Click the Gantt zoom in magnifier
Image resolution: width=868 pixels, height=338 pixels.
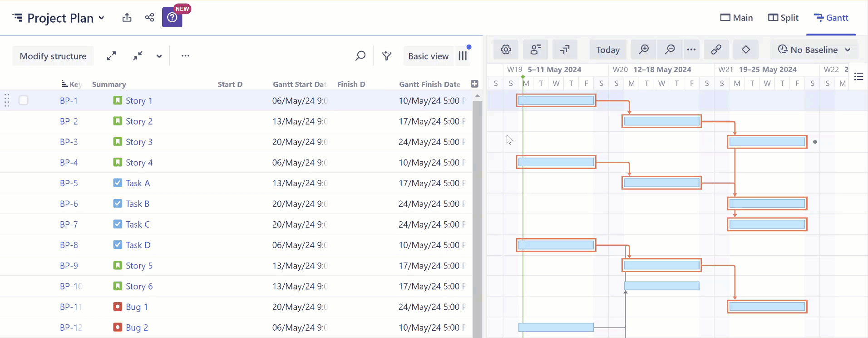[x=644, y=50]
